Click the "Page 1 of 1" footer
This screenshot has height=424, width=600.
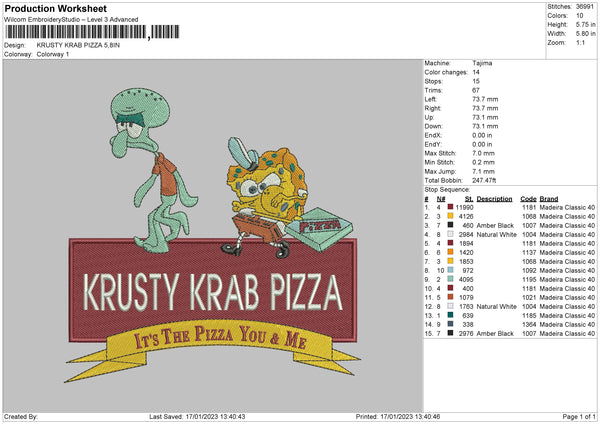tap(579, 416)
